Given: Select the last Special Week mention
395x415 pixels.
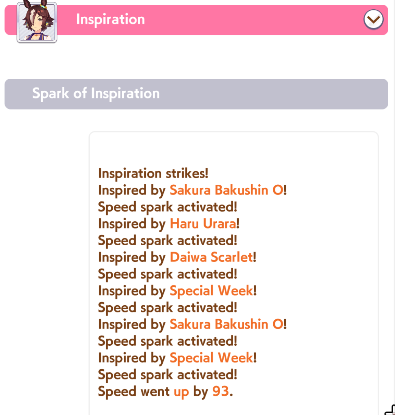Looking at the screenshot, I should 211,358.
